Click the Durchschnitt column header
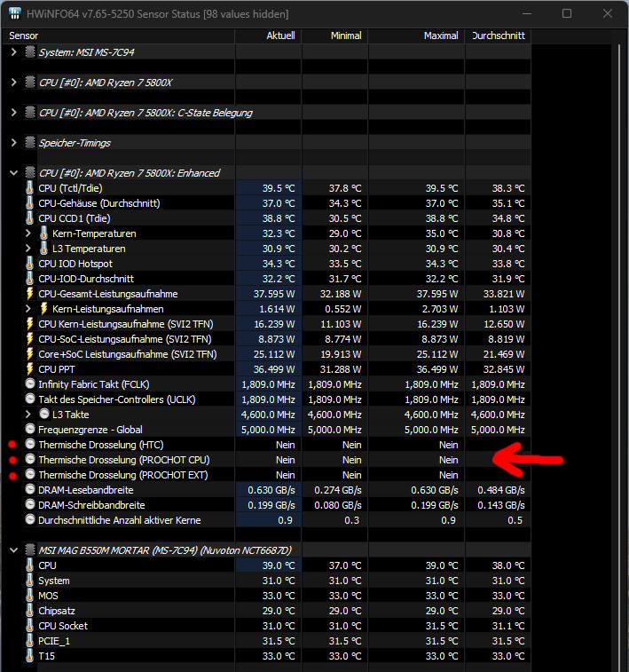Screen dimensions: 629x672 [x=498, y=36]
